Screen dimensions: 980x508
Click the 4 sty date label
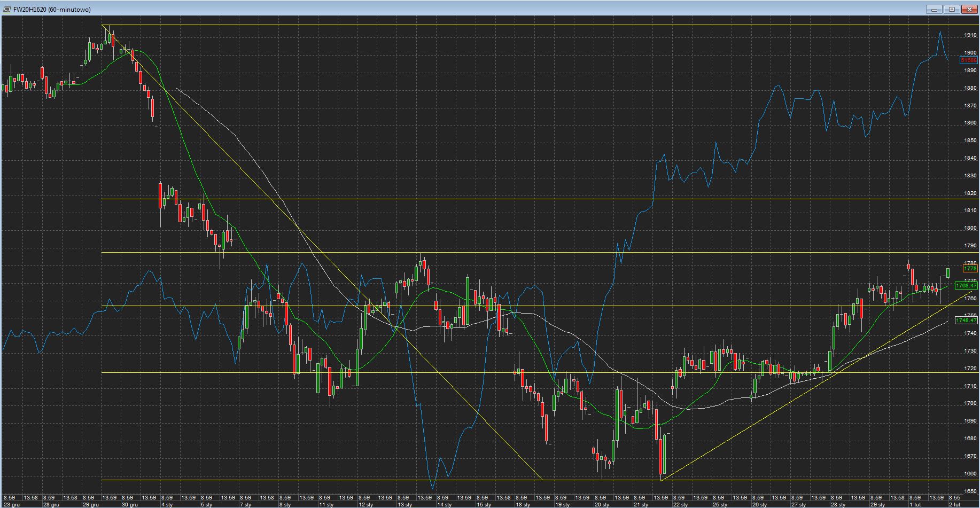click(x=167, y=504)
